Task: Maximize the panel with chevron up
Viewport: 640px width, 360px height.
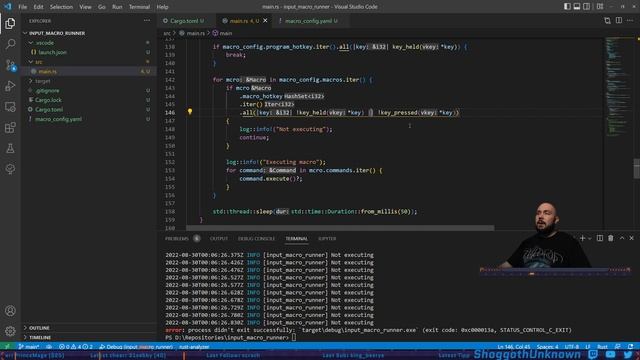Action: click(622, 238)
